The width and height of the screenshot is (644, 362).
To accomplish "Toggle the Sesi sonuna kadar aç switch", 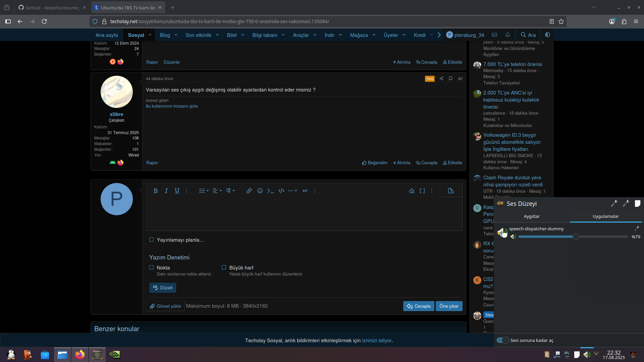I will pos(503,340).
